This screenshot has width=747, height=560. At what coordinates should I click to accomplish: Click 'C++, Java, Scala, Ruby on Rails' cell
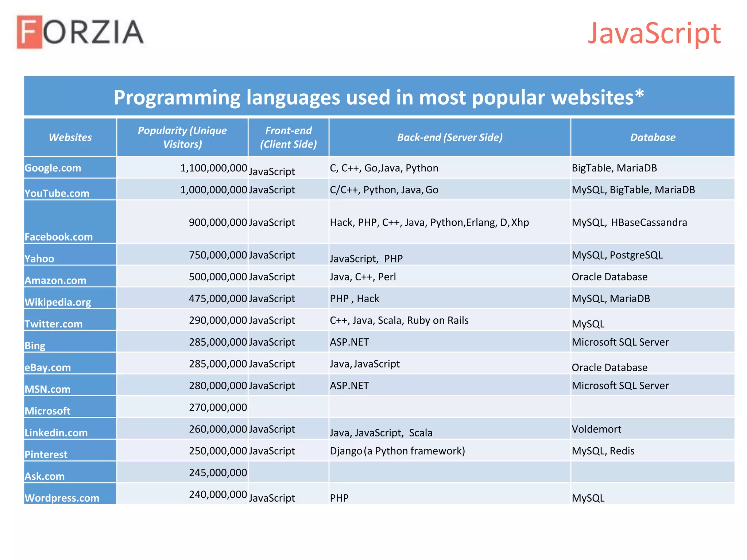click(x=399, y=320)
